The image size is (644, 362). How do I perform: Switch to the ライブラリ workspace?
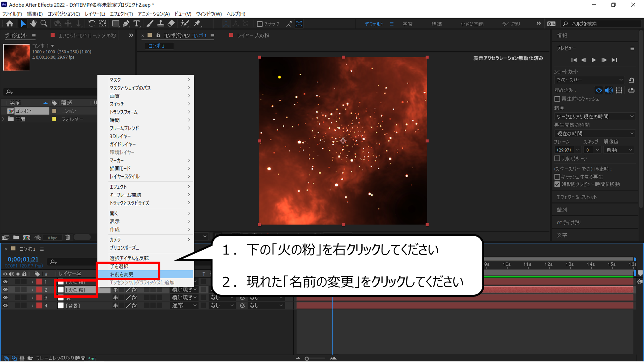click(x=511, y=24)
